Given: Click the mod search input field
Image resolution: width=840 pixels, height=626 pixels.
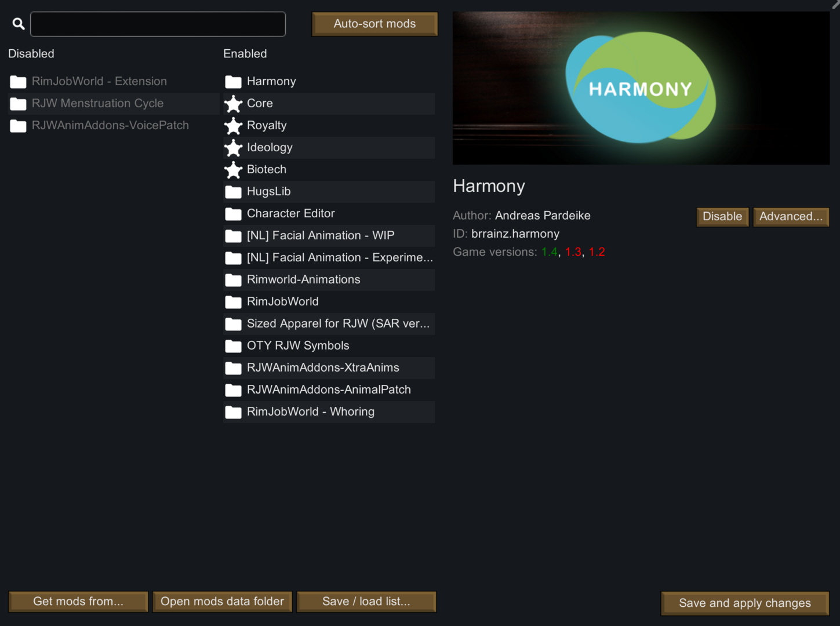Looking at the screenshot, I should pos(158,24).
